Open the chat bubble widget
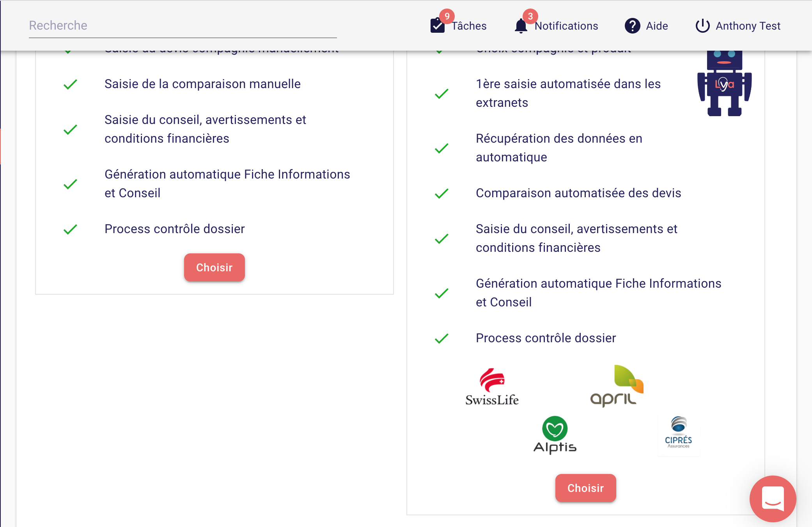 tap(773, 499)
